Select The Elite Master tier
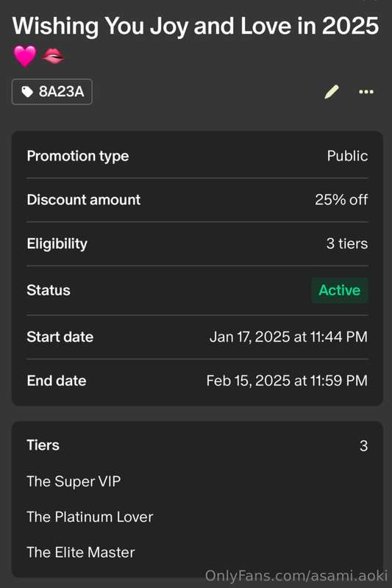This screenshot has height=588, width=392. [81, 553]
